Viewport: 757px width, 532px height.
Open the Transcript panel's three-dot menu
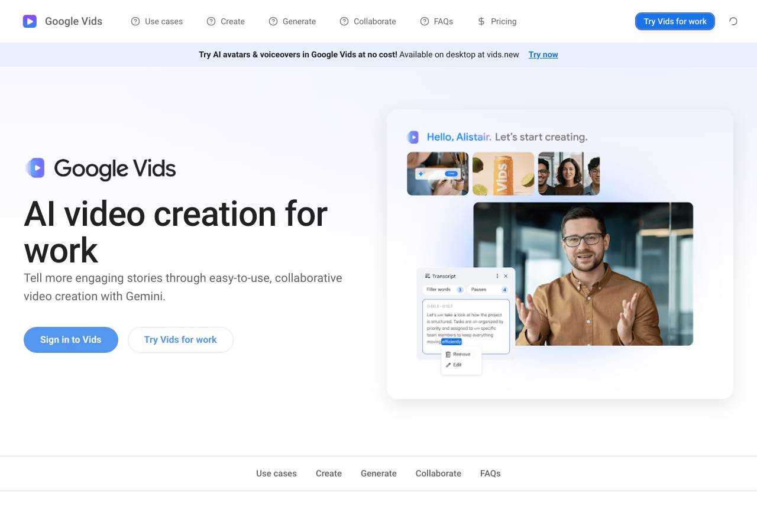pyautogui.click(x=497, y=276)
